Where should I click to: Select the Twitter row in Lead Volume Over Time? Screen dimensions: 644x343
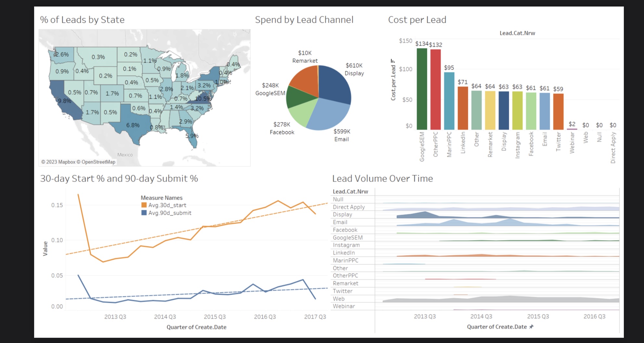[x=475, y=291]
